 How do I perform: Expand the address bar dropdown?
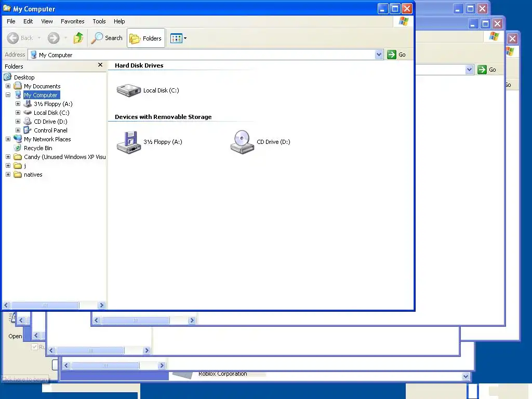(379, 55)
